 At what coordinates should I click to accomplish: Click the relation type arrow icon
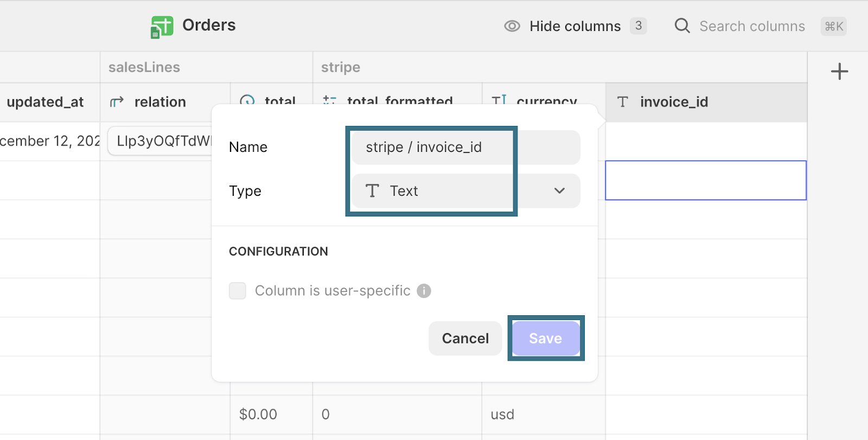click(x=117, y=102)
